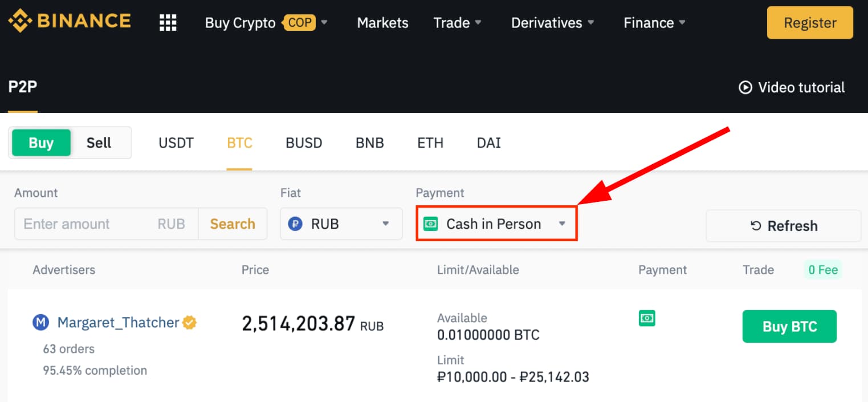Open the Markets menu item
The width and height of the screenshot is (868, 402).
coord(382,23)
